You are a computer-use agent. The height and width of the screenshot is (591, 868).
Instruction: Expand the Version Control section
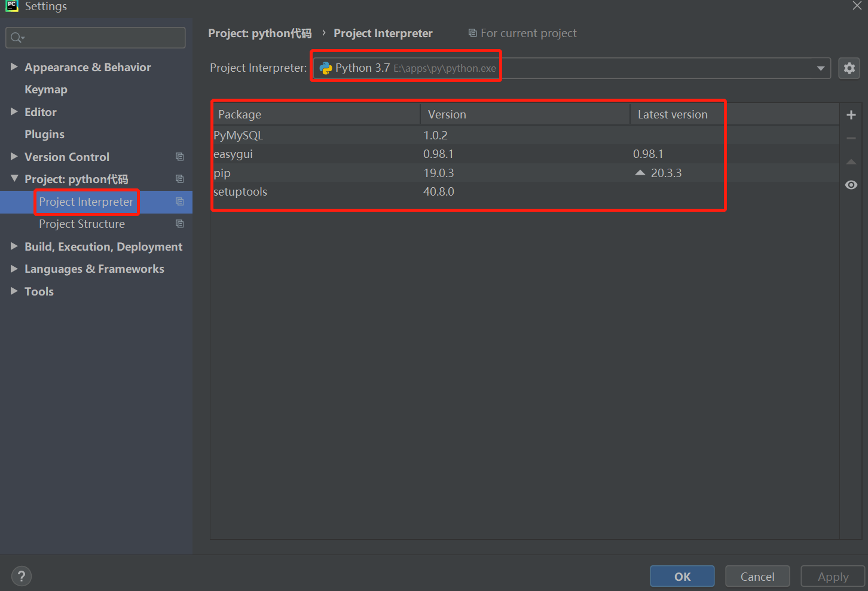14,157
